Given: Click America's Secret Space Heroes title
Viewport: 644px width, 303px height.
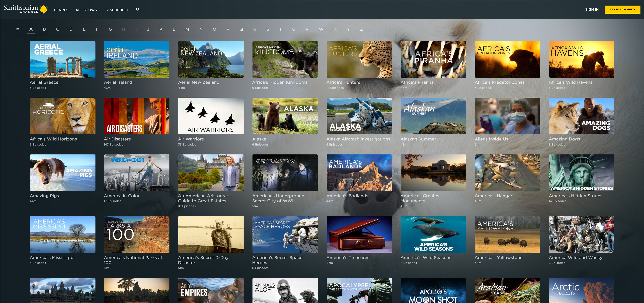Looking at the screenshot, I should (277, 260).
